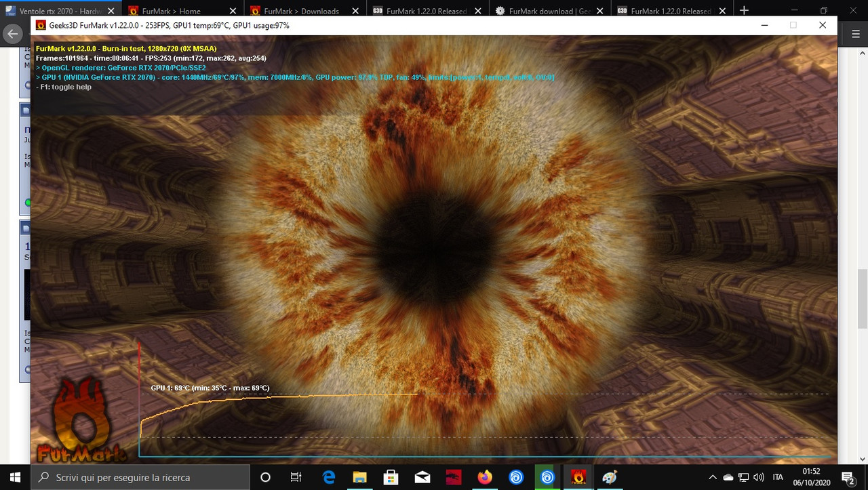The image size is (868, 490).
Task: Open a new browser tab with plus
Action: (x=744, y=10)
